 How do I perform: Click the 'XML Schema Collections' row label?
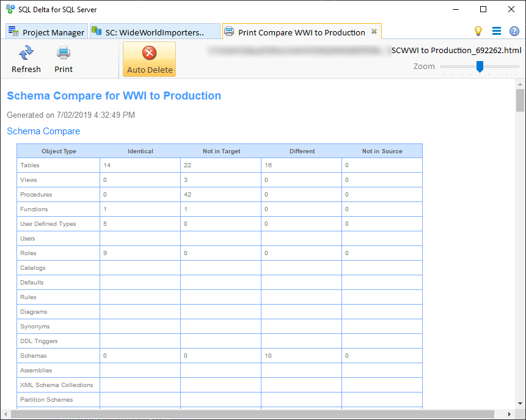(x=56, y=385)
